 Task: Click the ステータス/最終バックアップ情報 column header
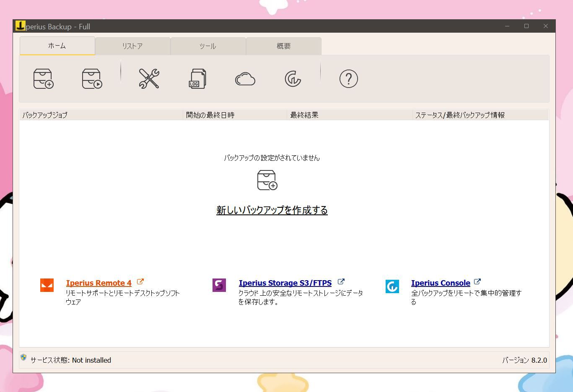481,115
